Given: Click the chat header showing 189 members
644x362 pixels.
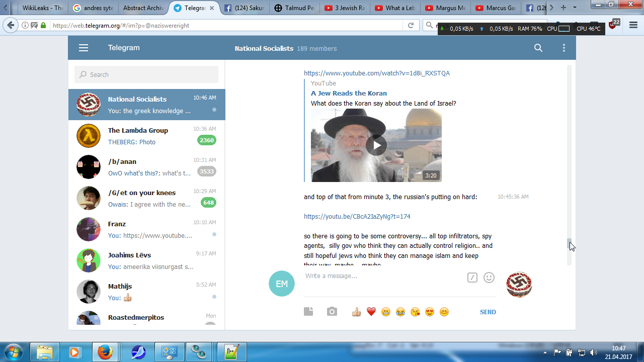Looking at the screenshot, I should click(286, 49).
